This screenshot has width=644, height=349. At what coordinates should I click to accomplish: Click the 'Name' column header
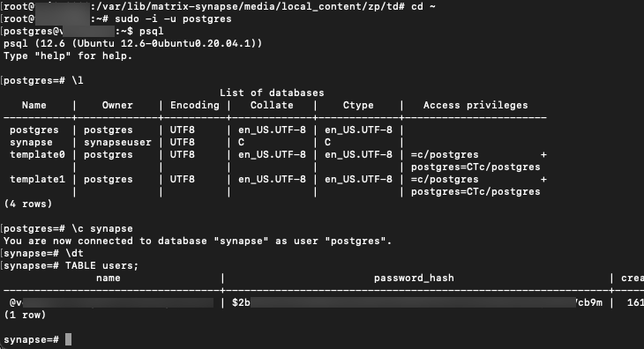coord(34,106)
